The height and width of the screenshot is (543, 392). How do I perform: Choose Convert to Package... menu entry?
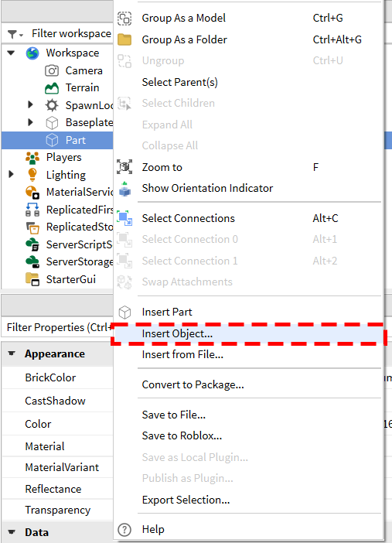pyautogui.click(x=193, y=384)
